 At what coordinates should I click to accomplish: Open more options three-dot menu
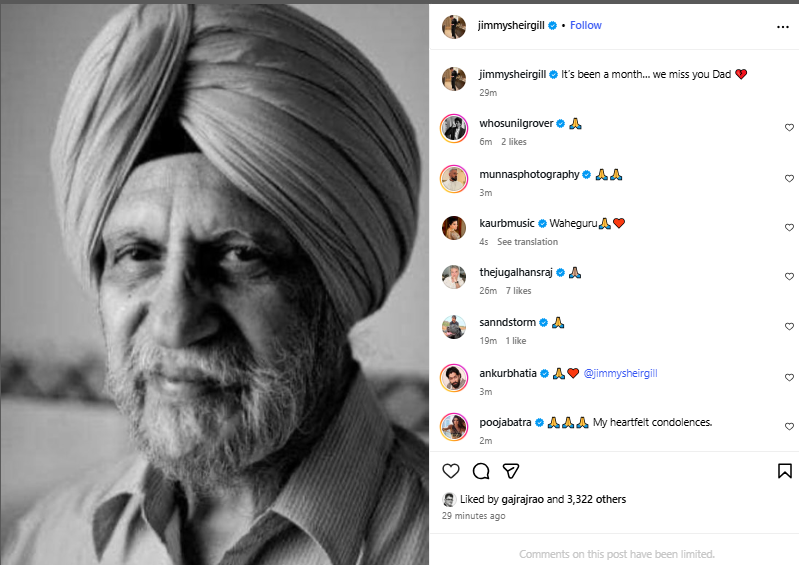point(783,27)
